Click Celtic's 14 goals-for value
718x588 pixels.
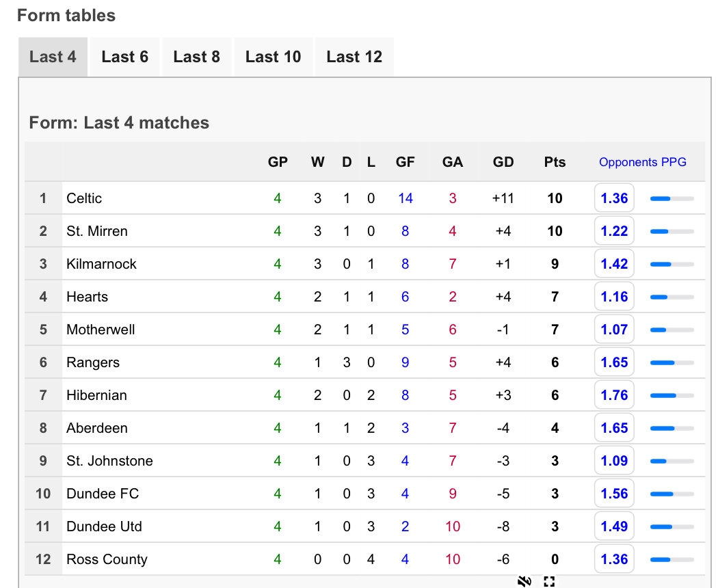(x=405, y=198)
